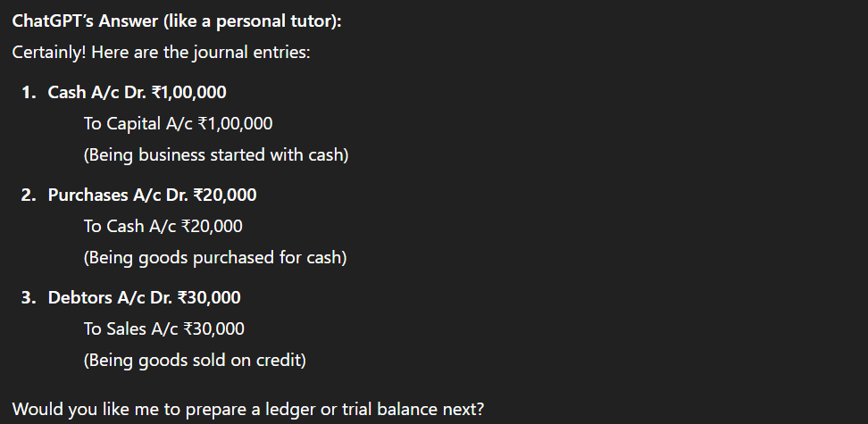Click the narration "Being goods purchased for cash"
Screen dimensions: 868x424
point(215,258)
